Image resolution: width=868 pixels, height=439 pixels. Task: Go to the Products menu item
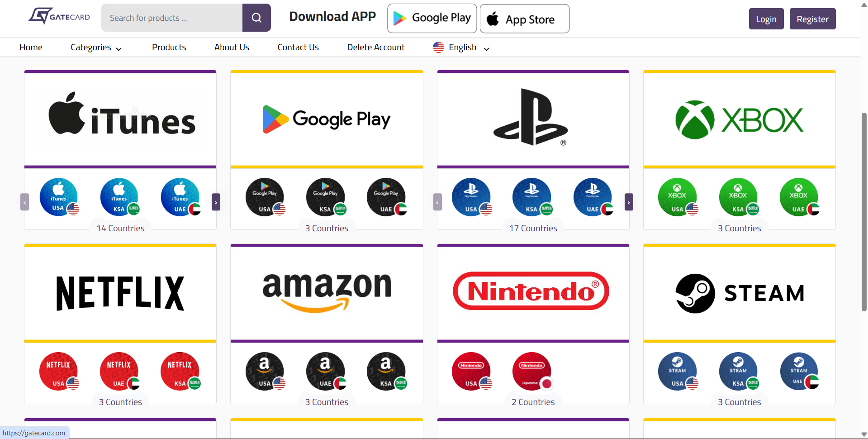(x=169, y=47)
